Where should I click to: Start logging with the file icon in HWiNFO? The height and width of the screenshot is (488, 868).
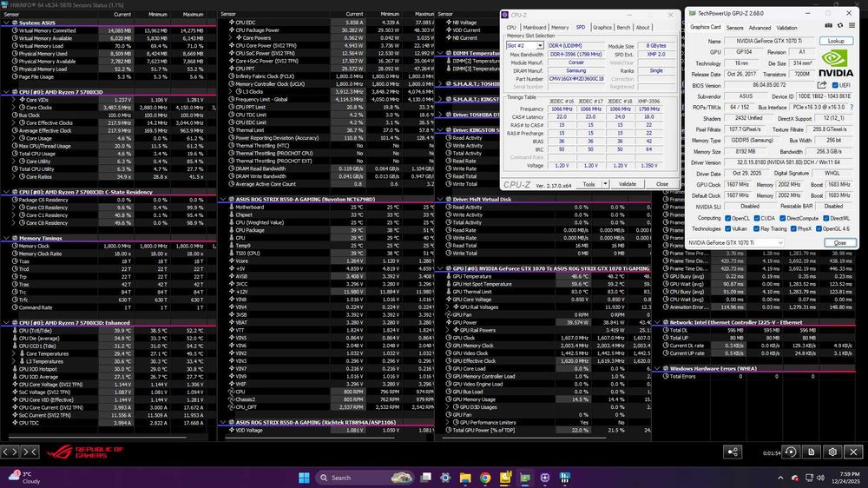[811, 452]
